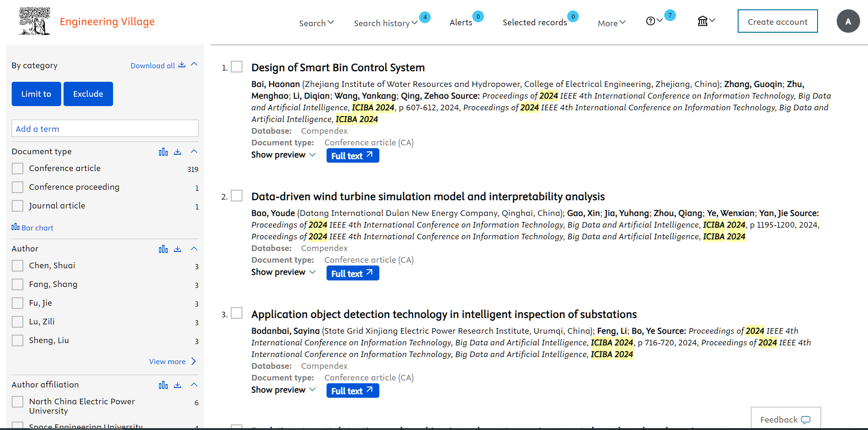
Task: Download Document type facet data
Action: coord(178,151)
